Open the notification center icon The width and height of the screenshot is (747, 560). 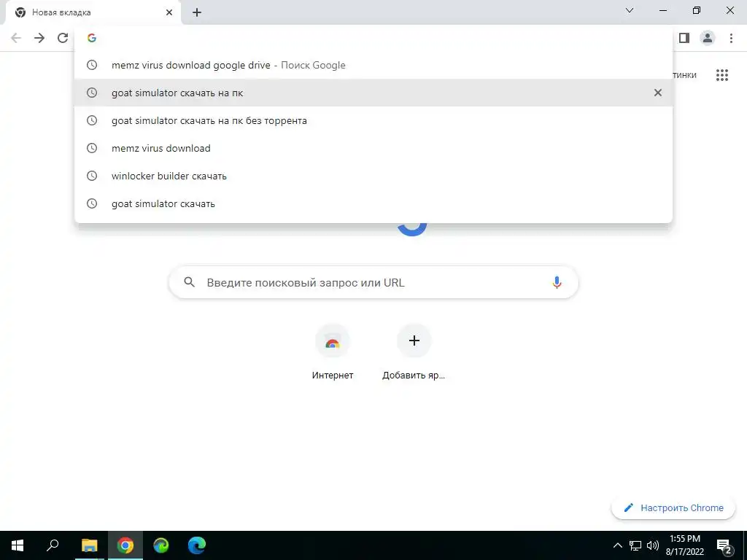coord(724,546)
